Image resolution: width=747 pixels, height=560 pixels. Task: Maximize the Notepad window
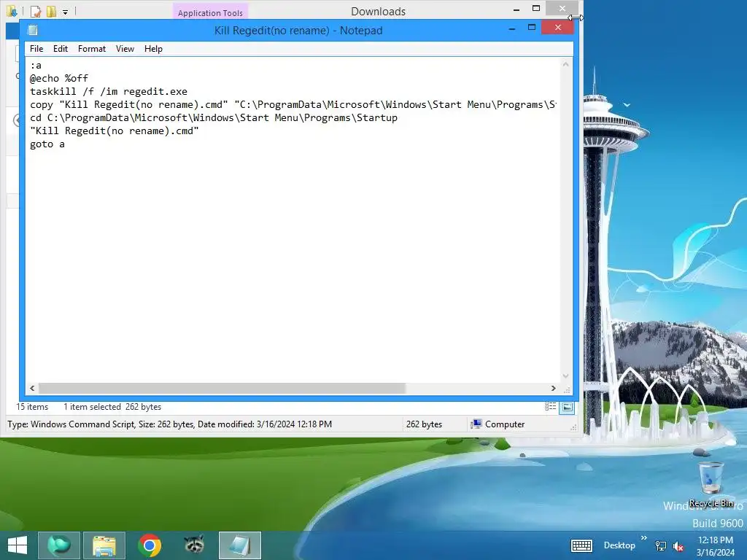pos(532,28)
